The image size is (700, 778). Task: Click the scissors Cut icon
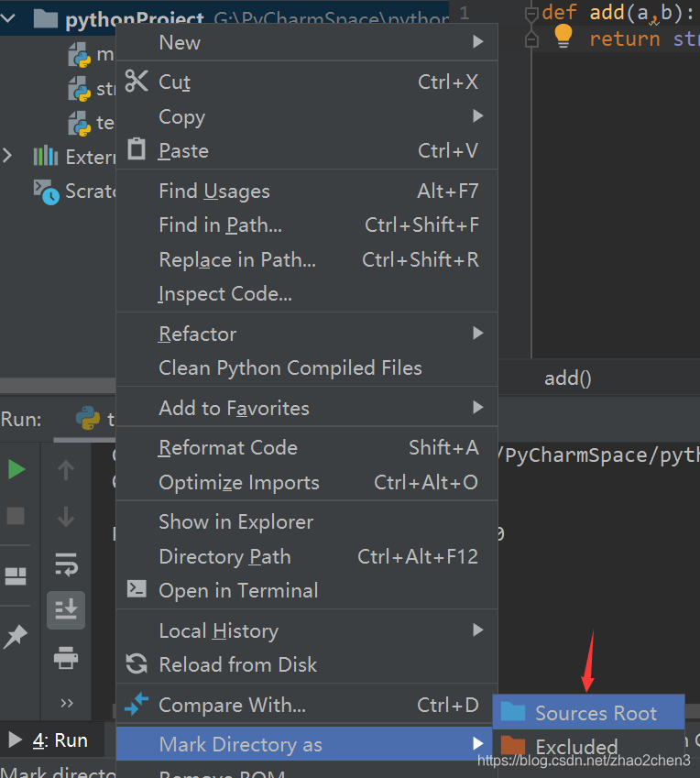point(137,81)
